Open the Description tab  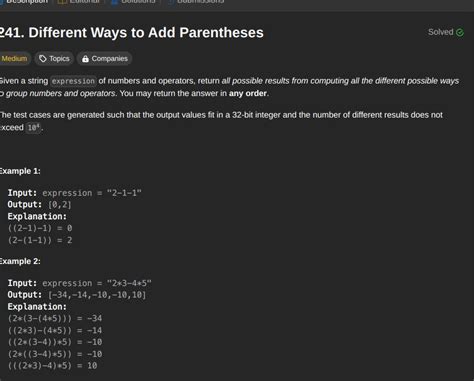coord(25,2)
